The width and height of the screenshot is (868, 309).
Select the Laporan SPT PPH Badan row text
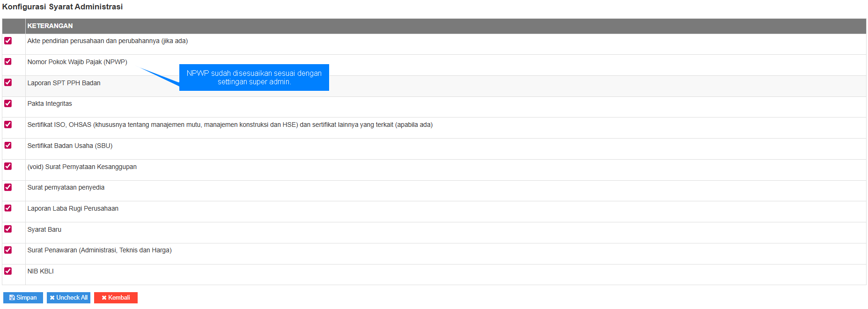click(64, 83)
